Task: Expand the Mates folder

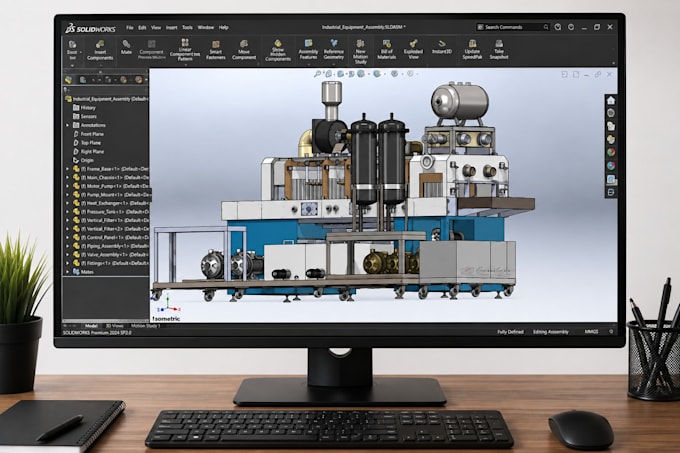Action: (x=67, y=272)
